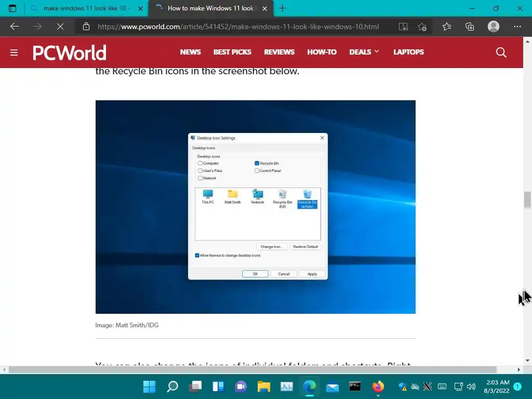532x399 pixels.
Task: Open the BEST PICKS section
Action: 232,52
